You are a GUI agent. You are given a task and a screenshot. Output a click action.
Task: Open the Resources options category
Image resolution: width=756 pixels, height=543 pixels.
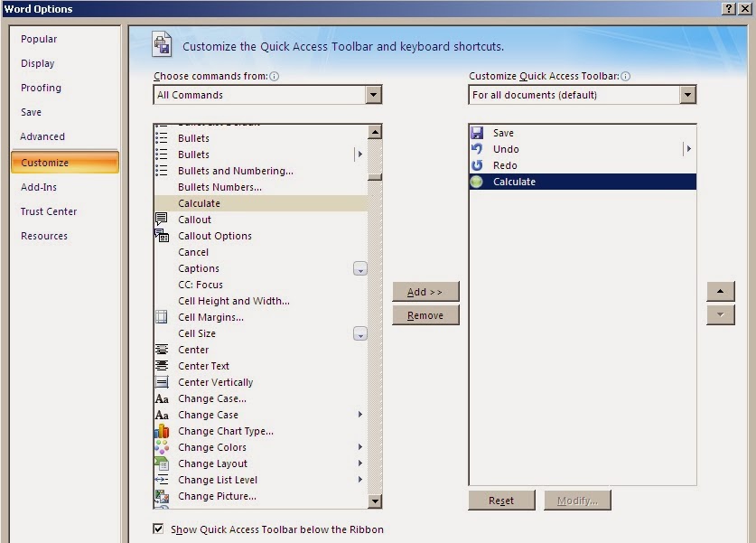[x=44, y=236]
